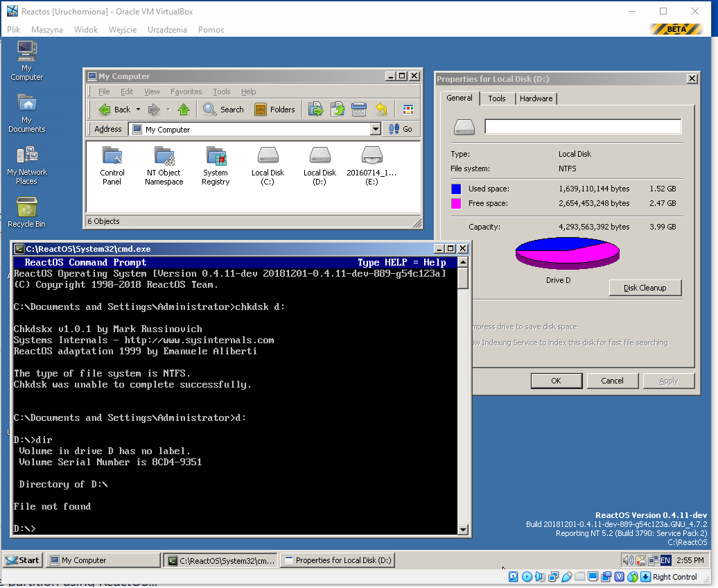This screenshot has width=718, height=588.
Task: Open My Network Places on the desktop
Action: [x=26, y=165]
